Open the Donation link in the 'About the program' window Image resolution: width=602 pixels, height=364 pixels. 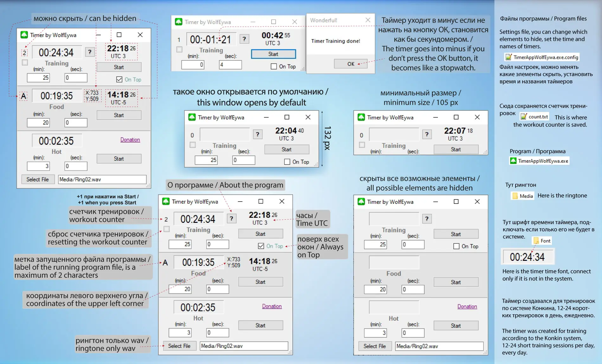tap(272, 306)
